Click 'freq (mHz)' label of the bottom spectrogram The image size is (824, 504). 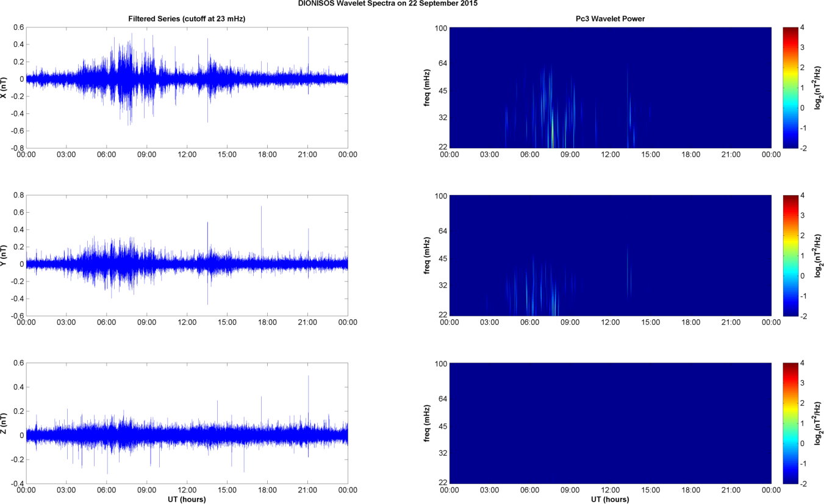click(x=428, y=423)
